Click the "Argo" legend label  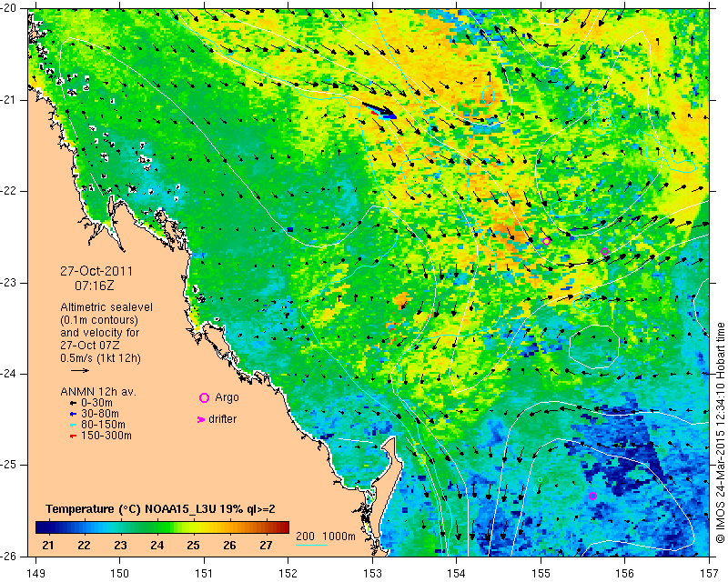[227, 397]
